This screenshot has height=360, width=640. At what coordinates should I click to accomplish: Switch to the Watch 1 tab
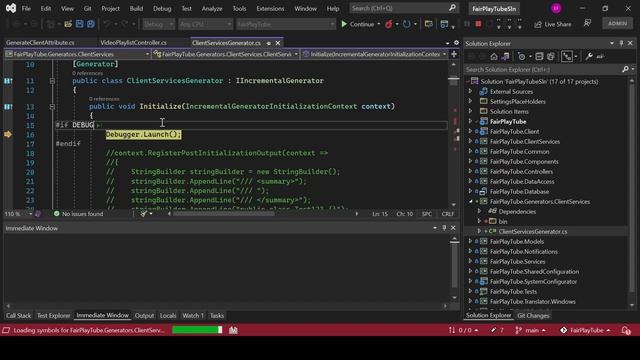pos(193,316)
